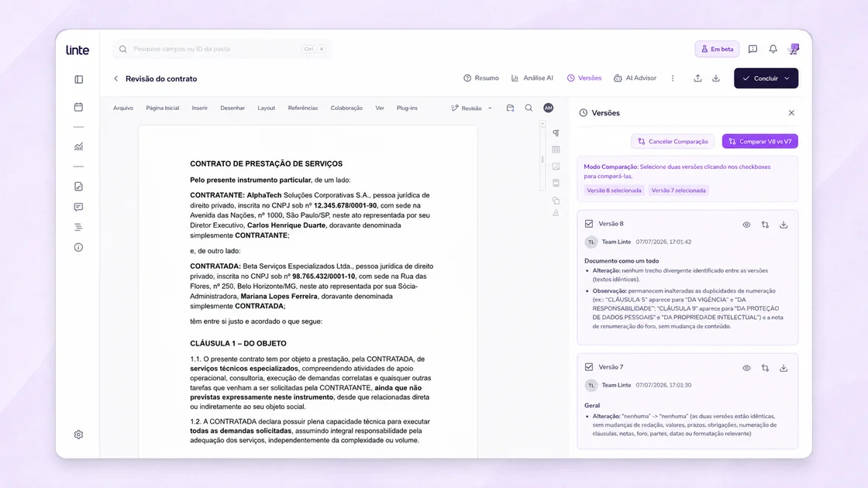Image resolution: width=868 pixels, height=488 pixels.
Task: Switch to Página Inicial tab
Action: click(x=162, y=108)
